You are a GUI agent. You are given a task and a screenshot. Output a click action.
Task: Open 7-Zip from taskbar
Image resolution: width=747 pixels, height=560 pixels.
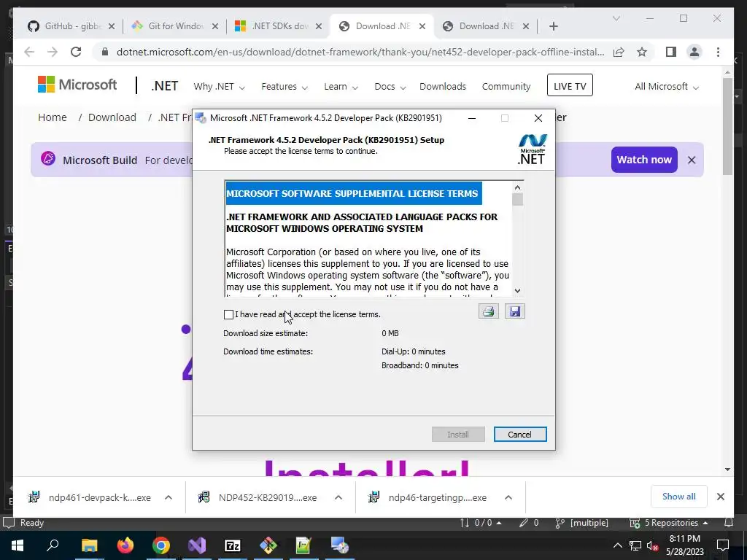(x=233, y=545)
